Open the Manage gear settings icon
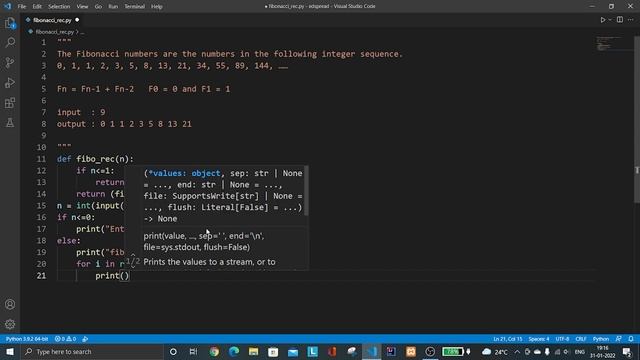The height and width of the screenshot is (360, 640). pos(10,324)
